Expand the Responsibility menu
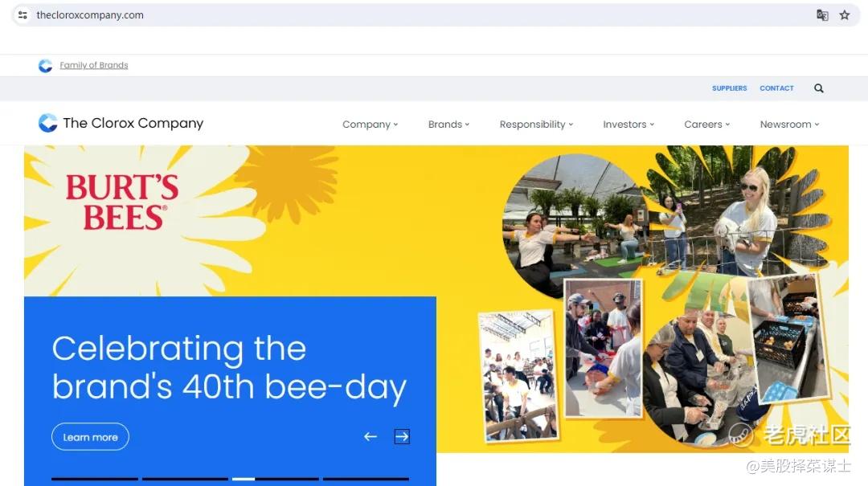 pyautogui.click(x=536, y=125)
